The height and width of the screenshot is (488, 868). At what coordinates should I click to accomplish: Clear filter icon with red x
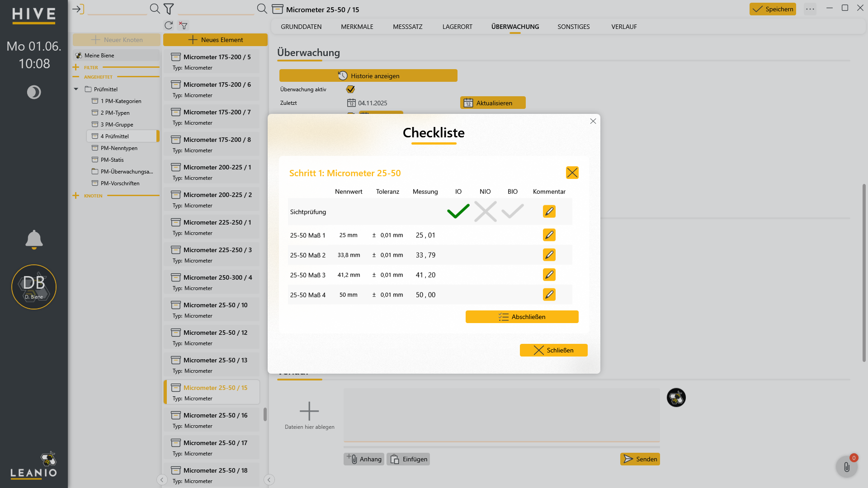tap(183, 25)
